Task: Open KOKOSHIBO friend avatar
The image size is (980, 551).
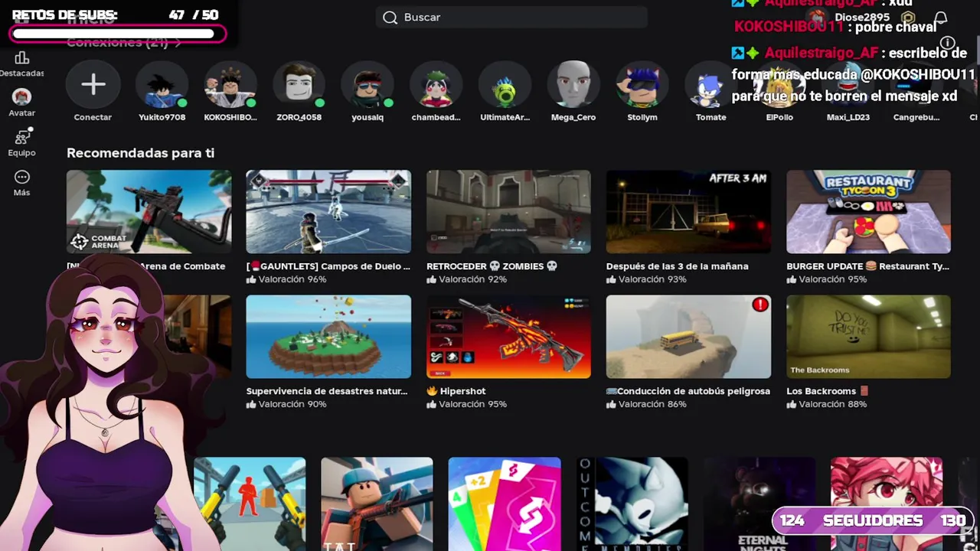Action: (230, 84)
